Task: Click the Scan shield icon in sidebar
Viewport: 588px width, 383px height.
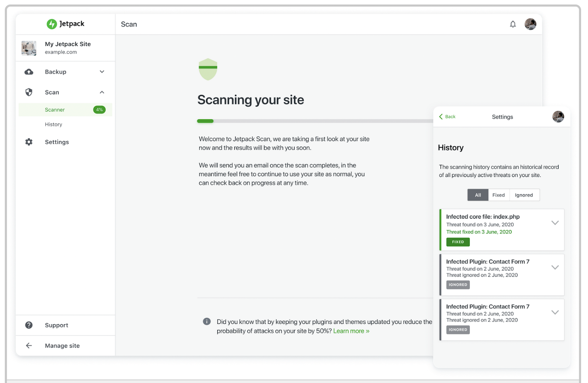Action: coord(29,92)
